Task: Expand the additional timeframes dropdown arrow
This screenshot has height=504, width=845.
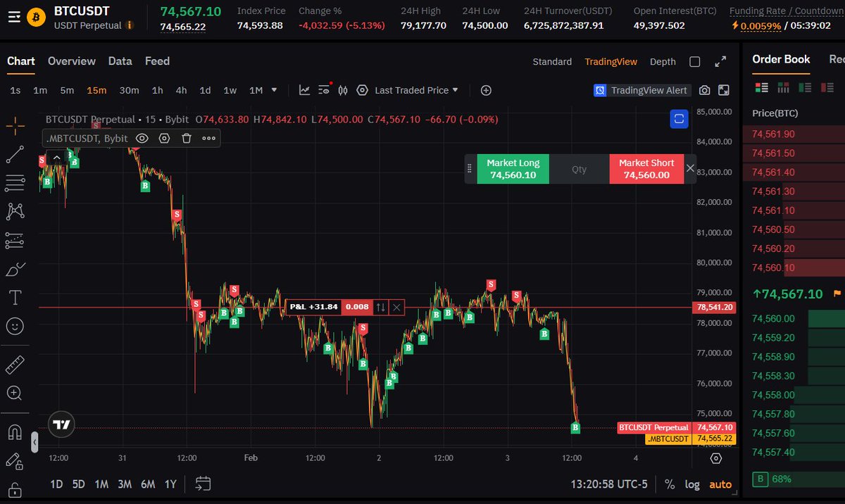Action: [x=274, y=90]
